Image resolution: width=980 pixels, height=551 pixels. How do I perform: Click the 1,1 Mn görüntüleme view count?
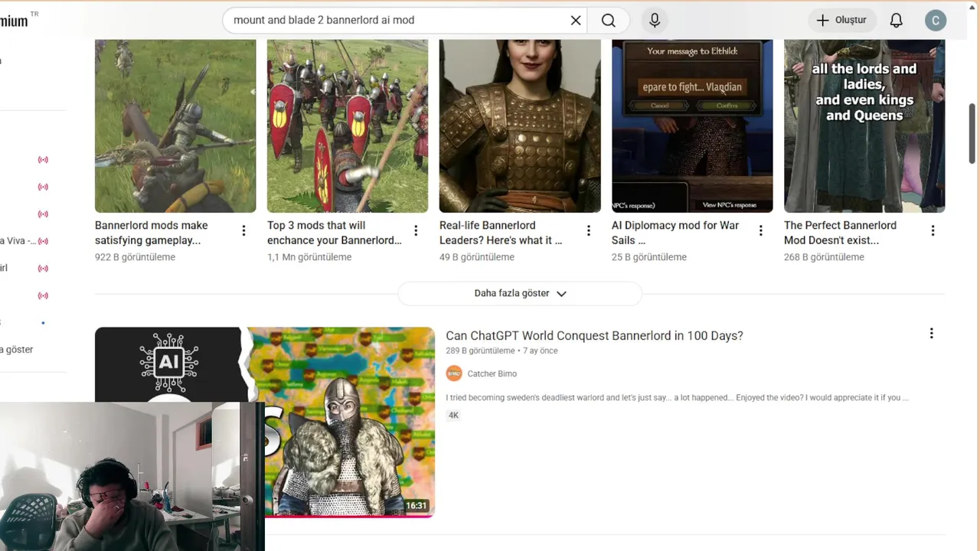(309, 257)
